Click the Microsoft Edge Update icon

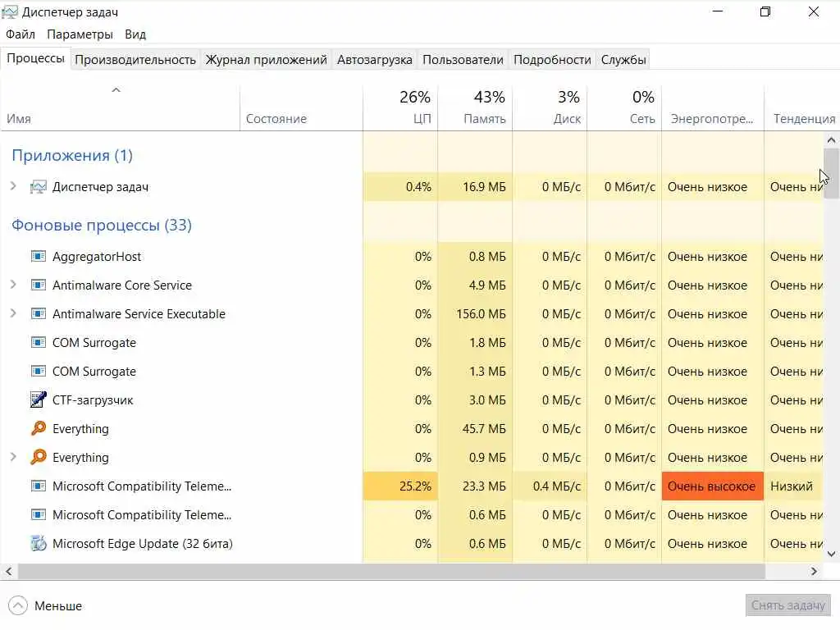tap(38, 543)
